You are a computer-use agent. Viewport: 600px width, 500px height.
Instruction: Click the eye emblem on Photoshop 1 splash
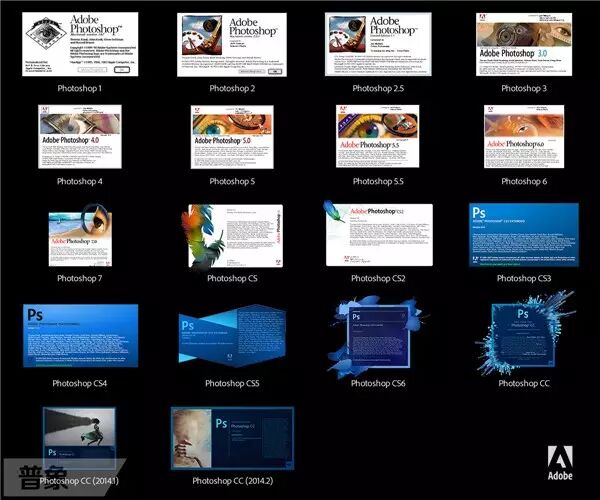pyautogui.click(x=46, y=33)
